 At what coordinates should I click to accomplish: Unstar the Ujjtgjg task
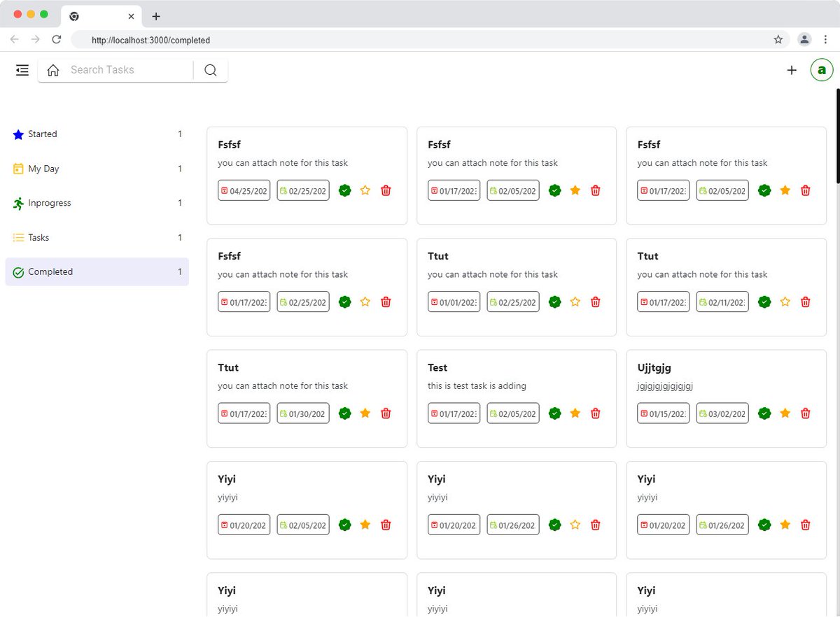point(785,413)
